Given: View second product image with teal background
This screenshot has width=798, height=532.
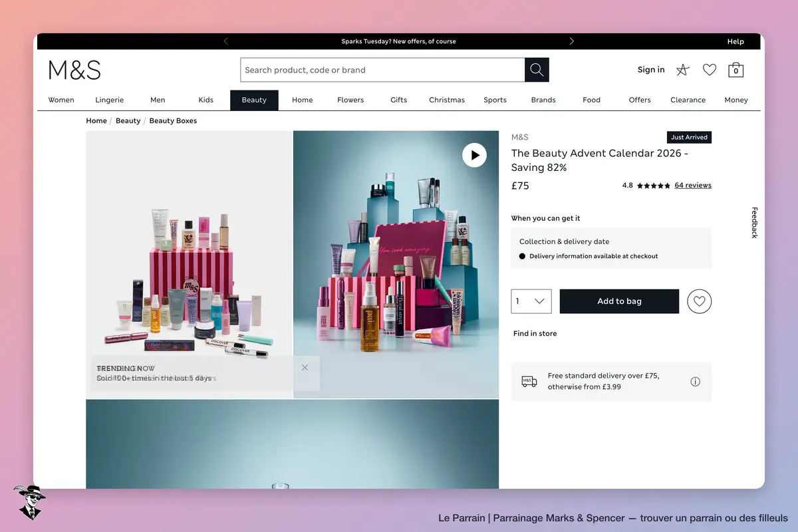Looking at the screenshot, I should coord(396,264).
